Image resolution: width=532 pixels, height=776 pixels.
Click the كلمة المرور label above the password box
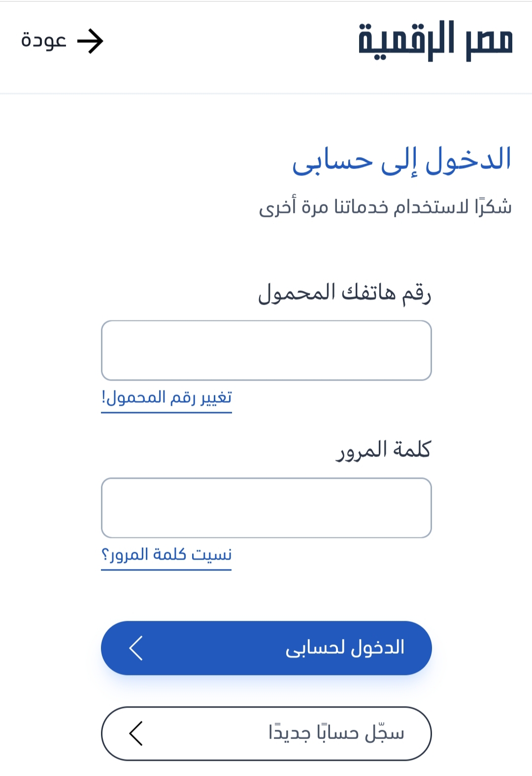click(384, 451)
